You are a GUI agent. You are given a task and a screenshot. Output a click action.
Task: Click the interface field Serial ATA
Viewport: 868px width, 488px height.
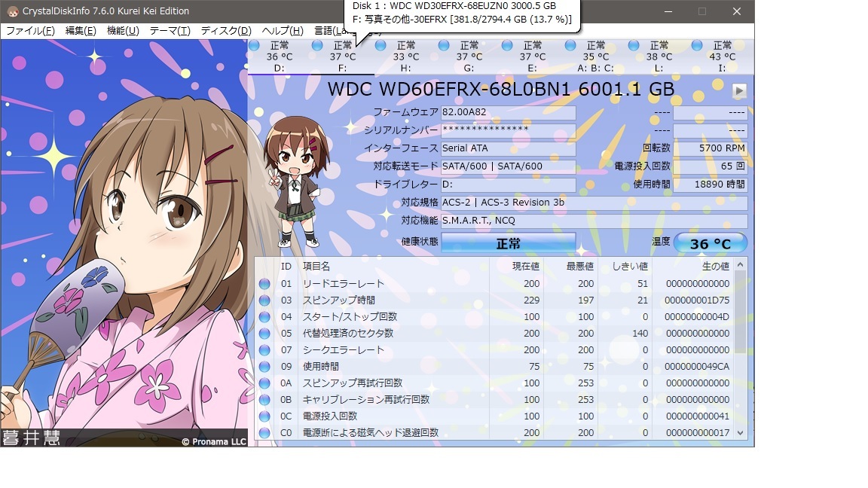pyautogui.click(x=508, y=148)
